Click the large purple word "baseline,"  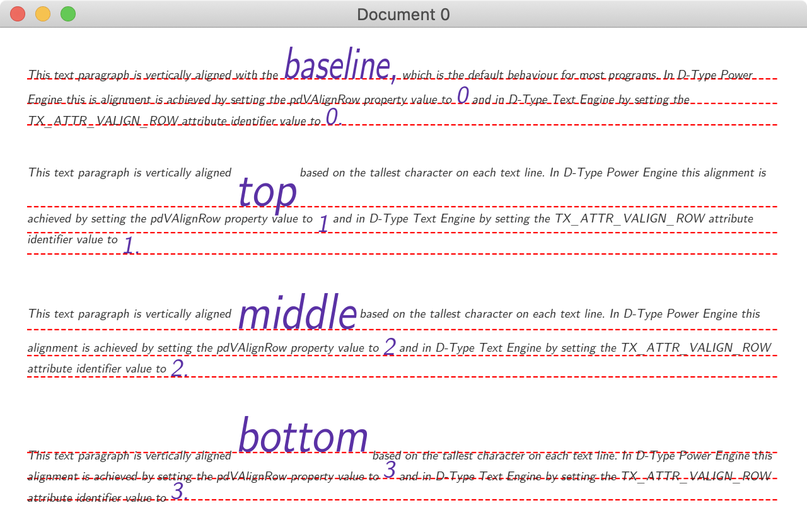pos(340,65)
